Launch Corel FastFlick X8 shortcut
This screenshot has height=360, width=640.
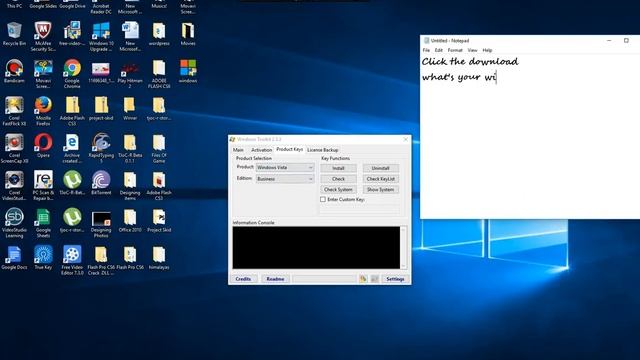(x=14, y=111)
